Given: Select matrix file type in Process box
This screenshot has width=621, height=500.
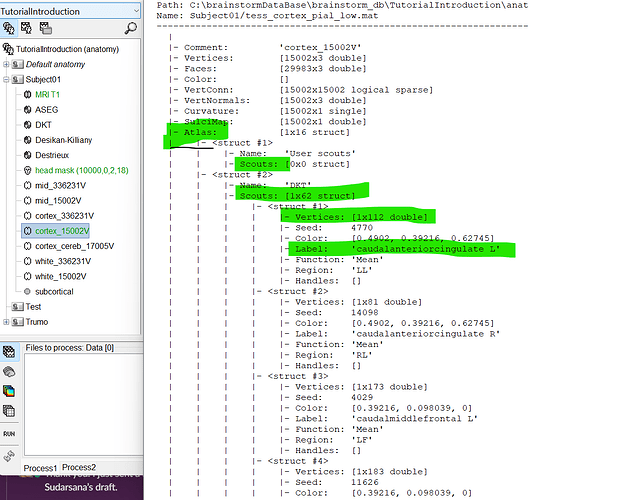Looking at the screenshot, I should coord(9,411).
